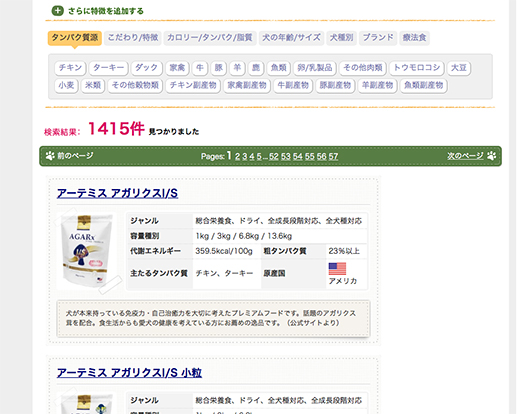Click the green plus icon to add features
This screenshot has width=518, height=414.
pyautogui.click(x=57, y=11)
